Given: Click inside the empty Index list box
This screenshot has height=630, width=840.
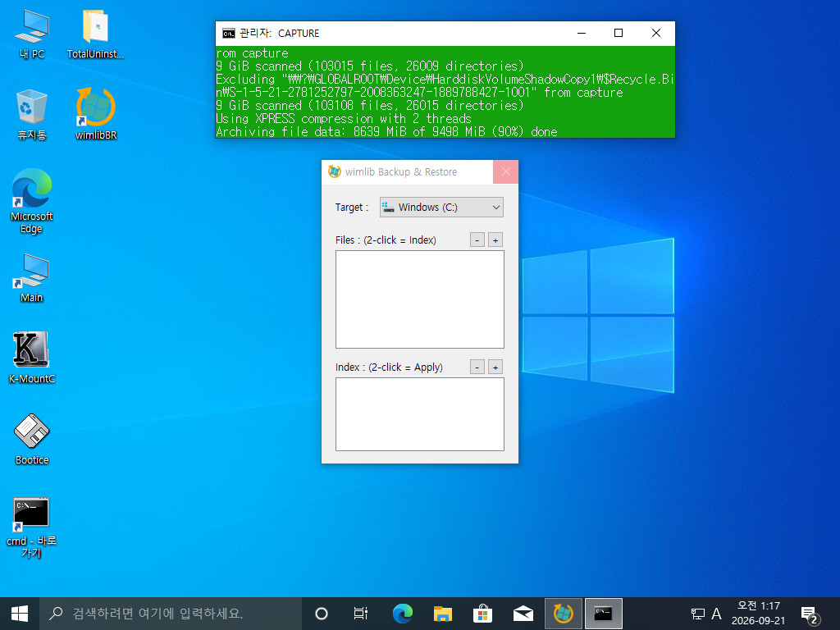Looking at the screenshot, I should (420, 414).
